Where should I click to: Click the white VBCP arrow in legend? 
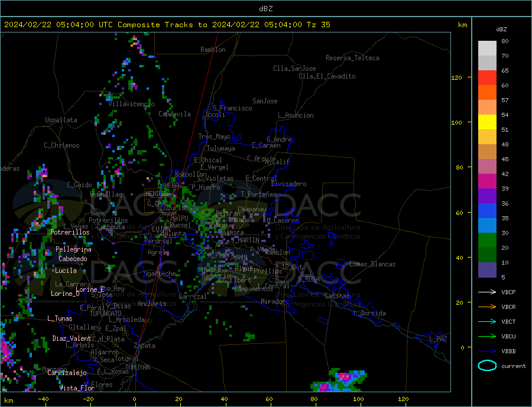[x=487, y=292]
